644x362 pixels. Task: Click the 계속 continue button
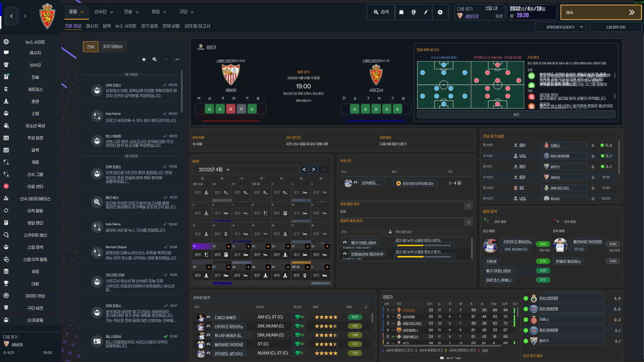tap(601, 12)
